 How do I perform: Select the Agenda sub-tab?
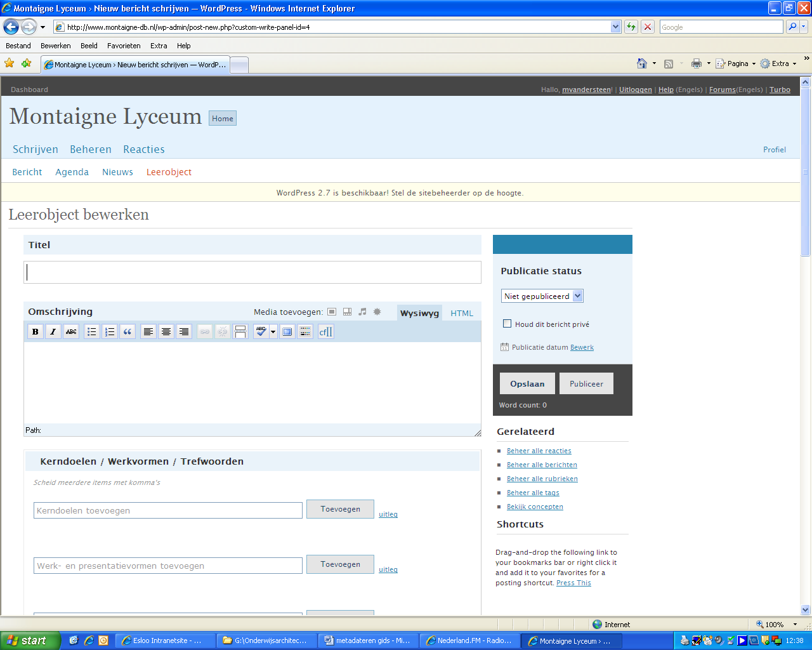(72, 172)
